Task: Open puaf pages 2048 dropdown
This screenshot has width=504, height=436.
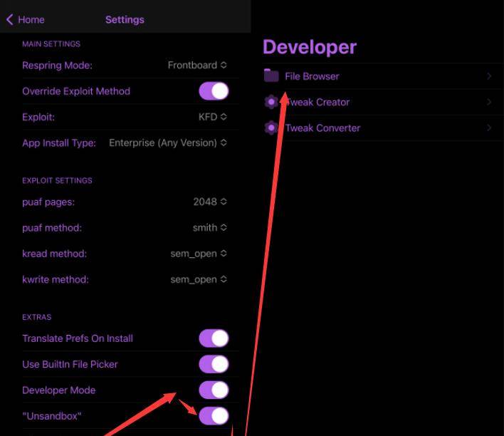Action: (x=209, y=202)
